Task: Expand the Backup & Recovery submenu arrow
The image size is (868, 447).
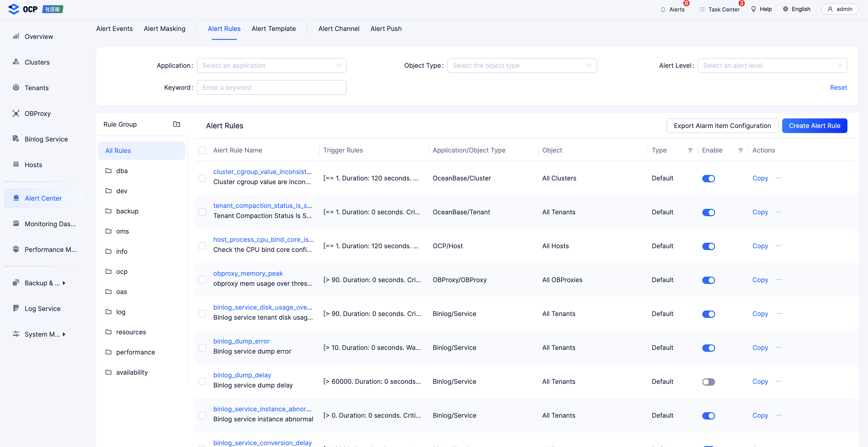Action: [x=64, y=283]
